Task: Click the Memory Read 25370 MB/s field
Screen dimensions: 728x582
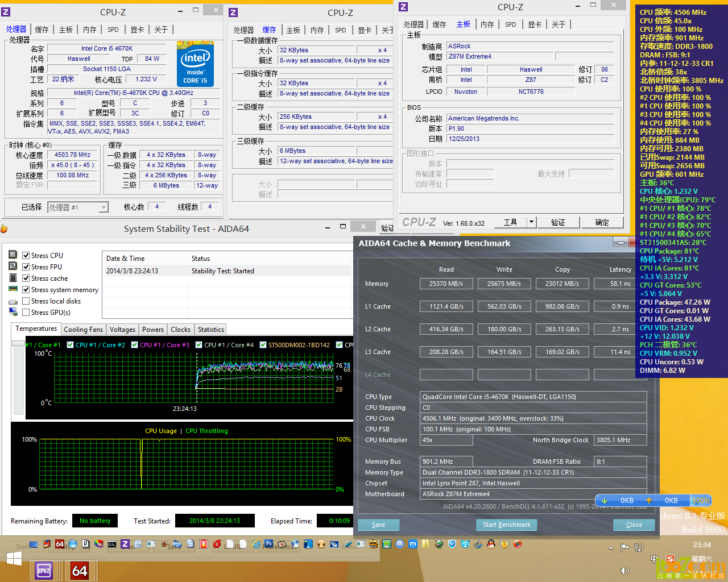Action: point(446,283)
